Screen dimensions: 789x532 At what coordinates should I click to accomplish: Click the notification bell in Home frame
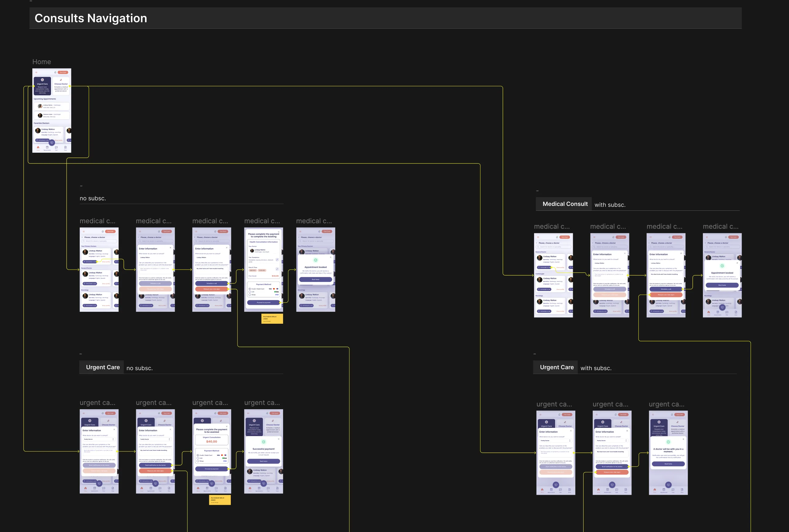coord(55,72)
